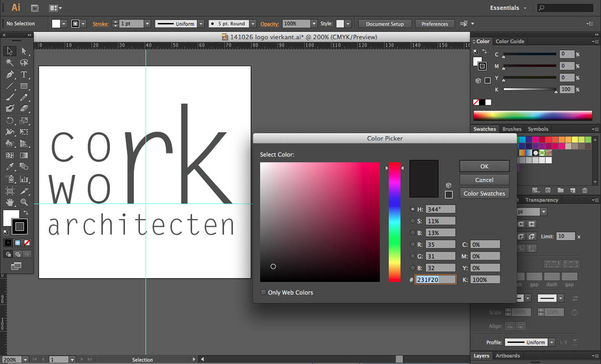
Task: Select the S saturation radio button
Action: click(x=413, y=221)
